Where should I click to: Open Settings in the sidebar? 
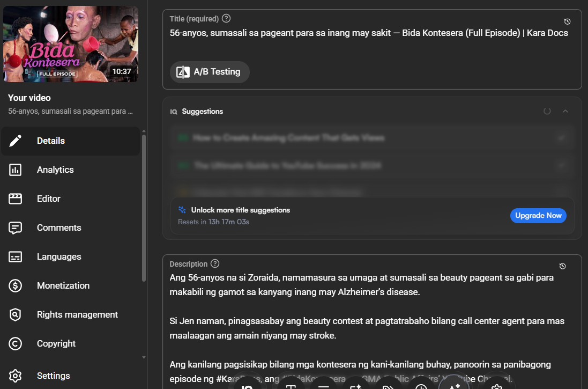71,376
